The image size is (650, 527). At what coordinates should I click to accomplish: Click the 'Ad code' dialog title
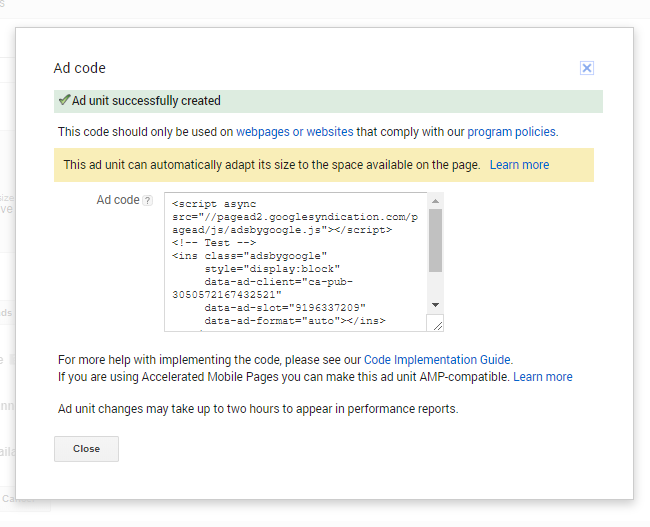80,68
